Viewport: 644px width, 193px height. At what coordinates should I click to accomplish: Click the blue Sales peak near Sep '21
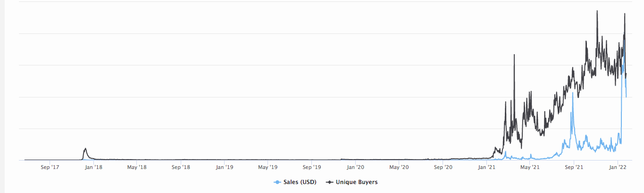[x=572, y=94]
